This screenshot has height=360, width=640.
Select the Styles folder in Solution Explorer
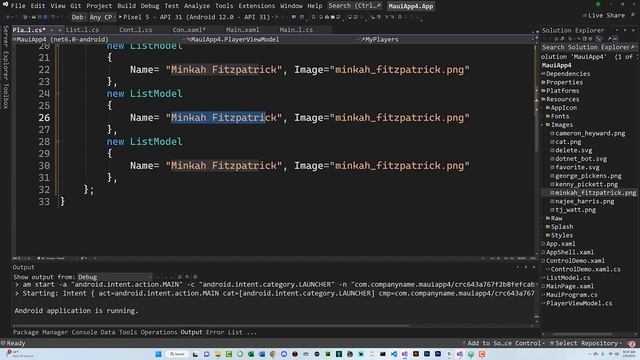coord(562,236)
